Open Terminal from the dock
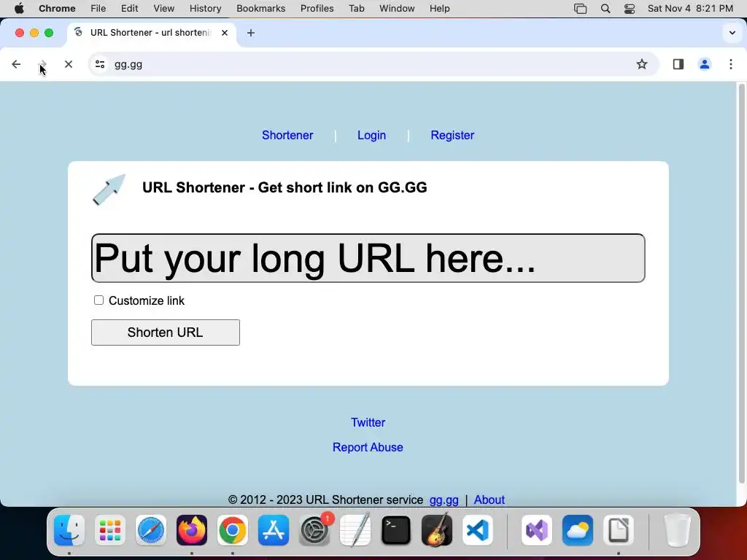Screen dimensions: 747x560 [x=396, y=530]
